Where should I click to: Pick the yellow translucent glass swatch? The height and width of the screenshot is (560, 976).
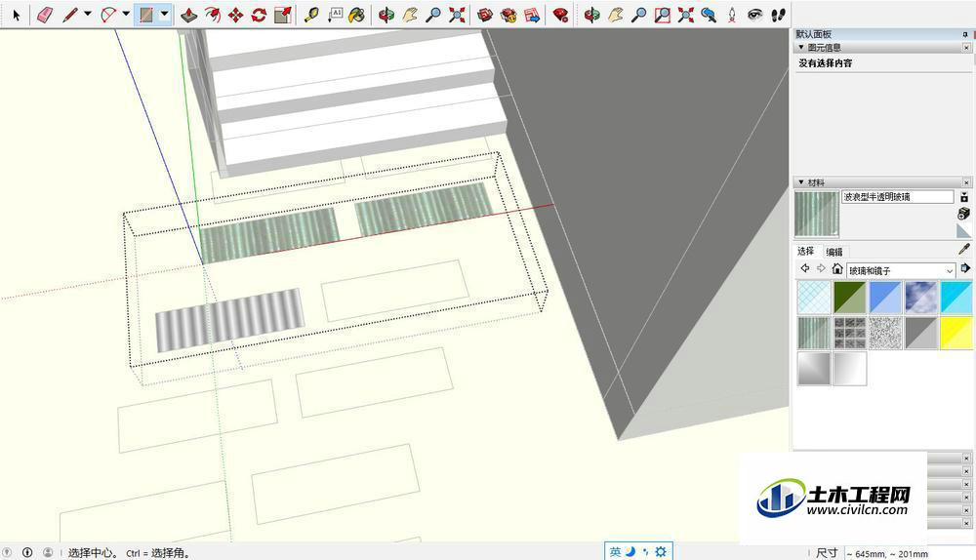(956, 333)
